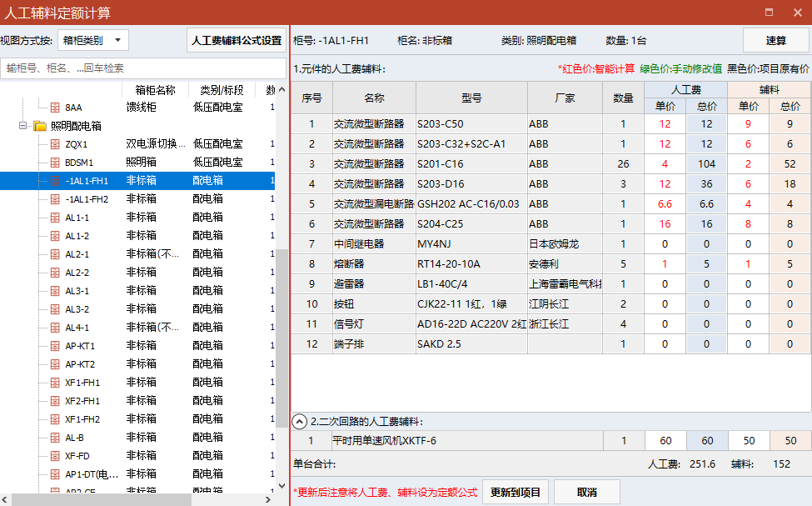Click material total 18 for S203-D16
Image resolution: width=812 pixels, height=506 pixels.
click(x=790, y=183)
